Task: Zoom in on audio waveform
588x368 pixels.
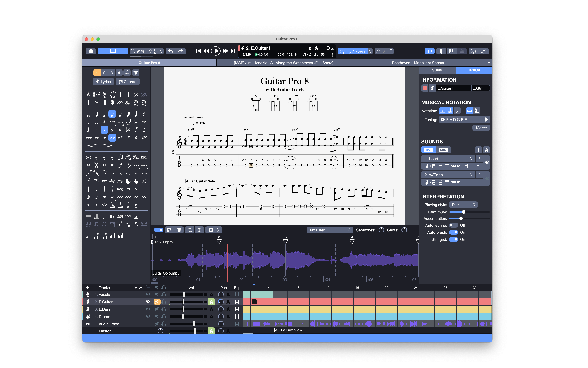Action: tap(199, 230)
